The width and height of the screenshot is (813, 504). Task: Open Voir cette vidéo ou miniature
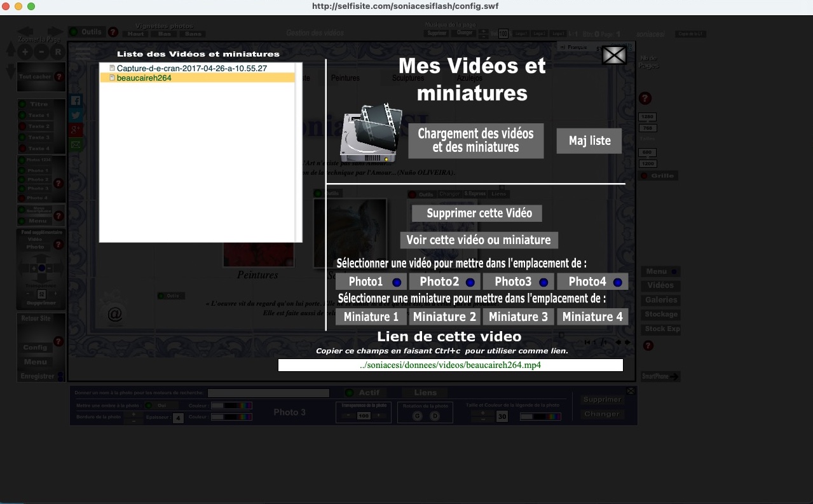pos(479,240)
